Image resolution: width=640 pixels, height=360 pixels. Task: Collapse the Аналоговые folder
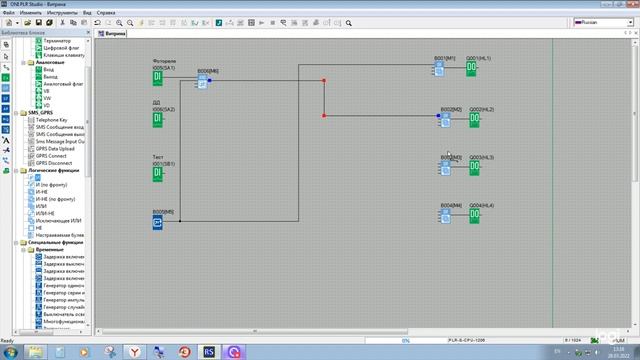24,62
